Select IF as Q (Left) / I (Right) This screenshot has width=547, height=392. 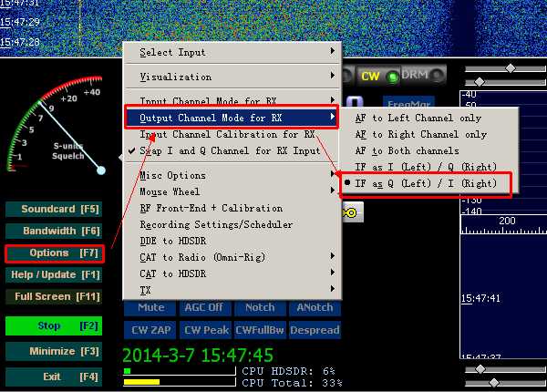pos(429,183)
